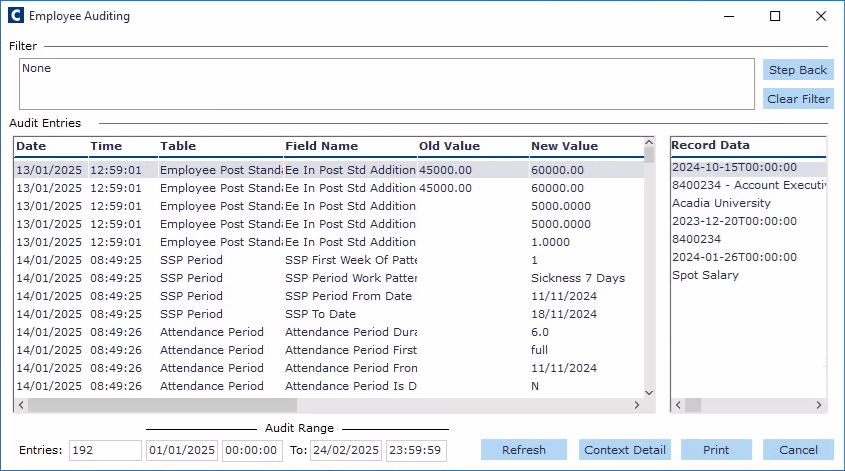Print the audit entries
Viewport: 845px width, 471px height.
point(715,450)
